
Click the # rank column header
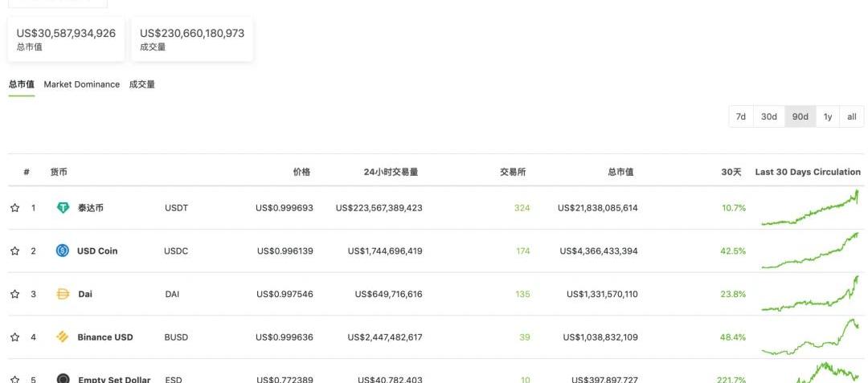point(27,172)
